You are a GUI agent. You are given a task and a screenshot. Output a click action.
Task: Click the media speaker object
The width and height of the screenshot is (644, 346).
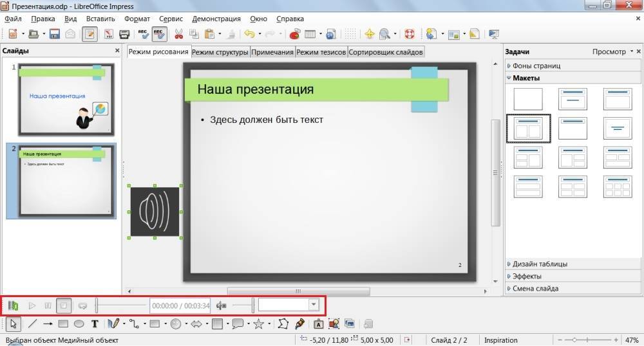155,212
